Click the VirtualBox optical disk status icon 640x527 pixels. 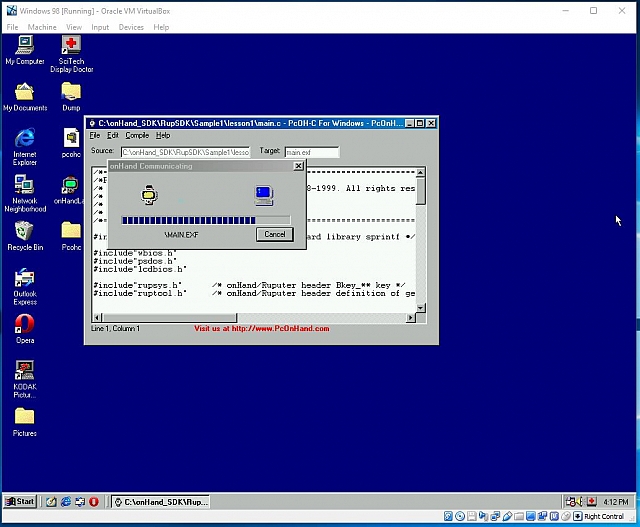coord(460,516)
